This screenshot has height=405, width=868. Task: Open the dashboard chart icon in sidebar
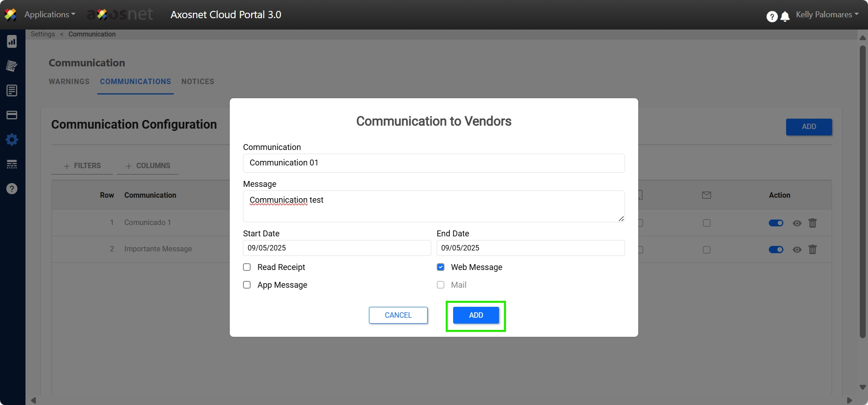pyautogui.click(x=12, y=42)
